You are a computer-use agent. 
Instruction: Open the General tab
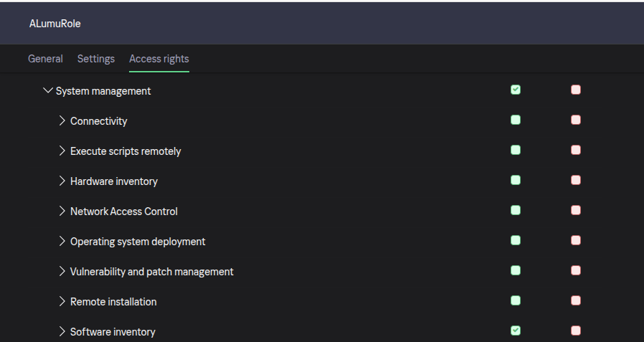45,59
